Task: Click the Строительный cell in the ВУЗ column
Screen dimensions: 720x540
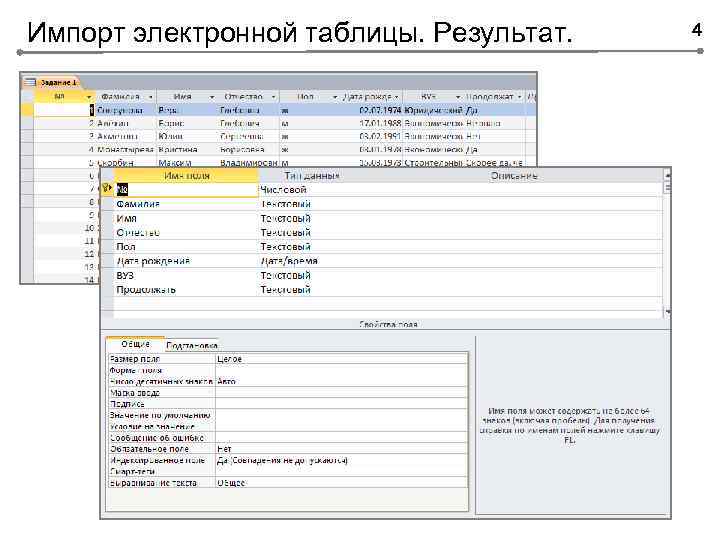Action: coord(433,163)
